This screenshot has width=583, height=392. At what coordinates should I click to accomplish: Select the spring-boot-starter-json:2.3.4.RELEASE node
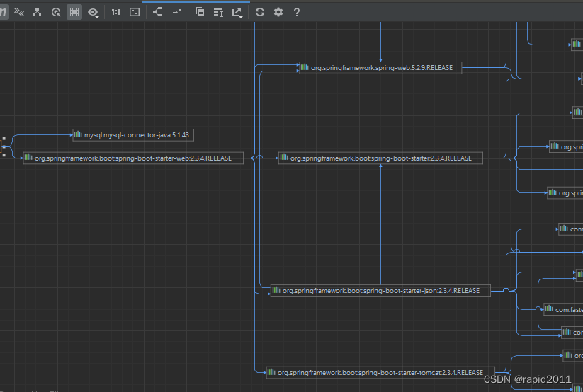tap(380, 291)
